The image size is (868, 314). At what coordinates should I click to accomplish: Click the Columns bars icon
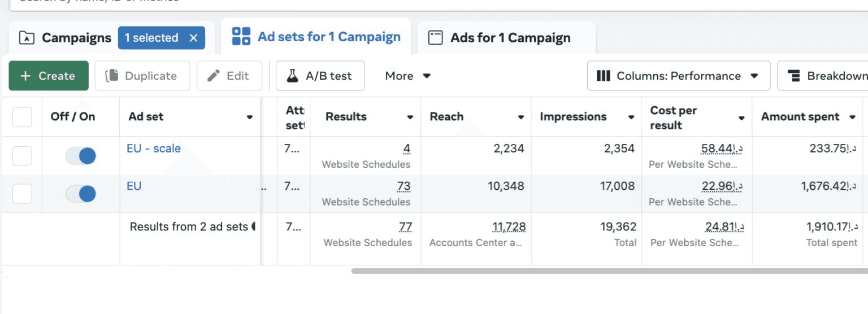[x=604, y=76]
